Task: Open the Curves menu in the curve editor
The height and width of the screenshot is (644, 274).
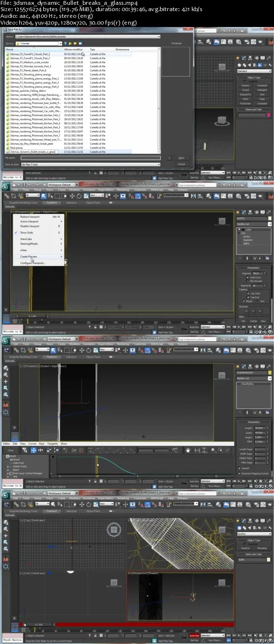Action: (32, 443)
